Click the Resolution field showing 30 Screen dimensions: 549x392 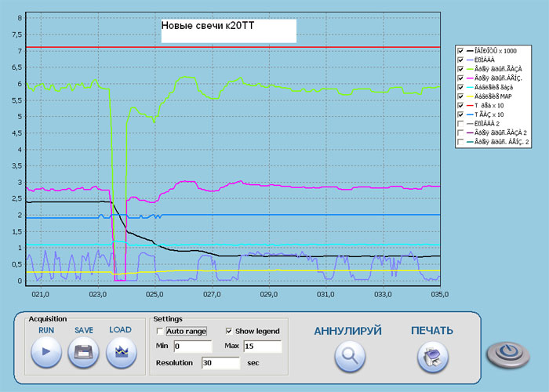click(220, 363)
